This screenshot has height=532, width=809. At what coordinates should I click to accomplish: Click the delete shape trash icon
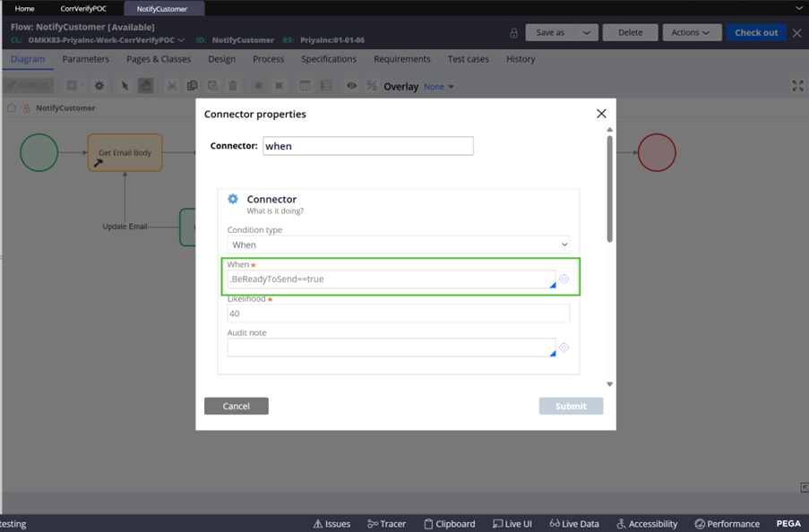[x=233, y=86]
